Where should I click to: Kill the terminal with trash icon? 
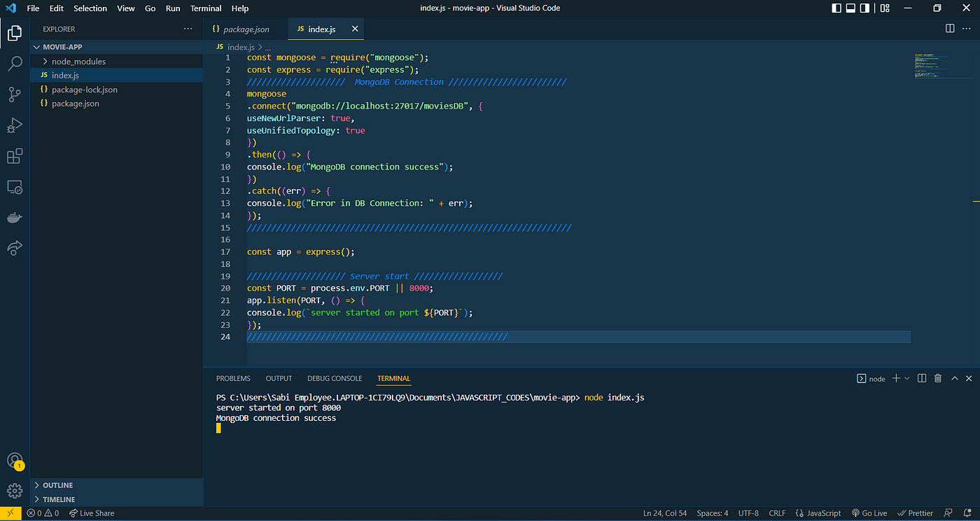tap(938, 378)
